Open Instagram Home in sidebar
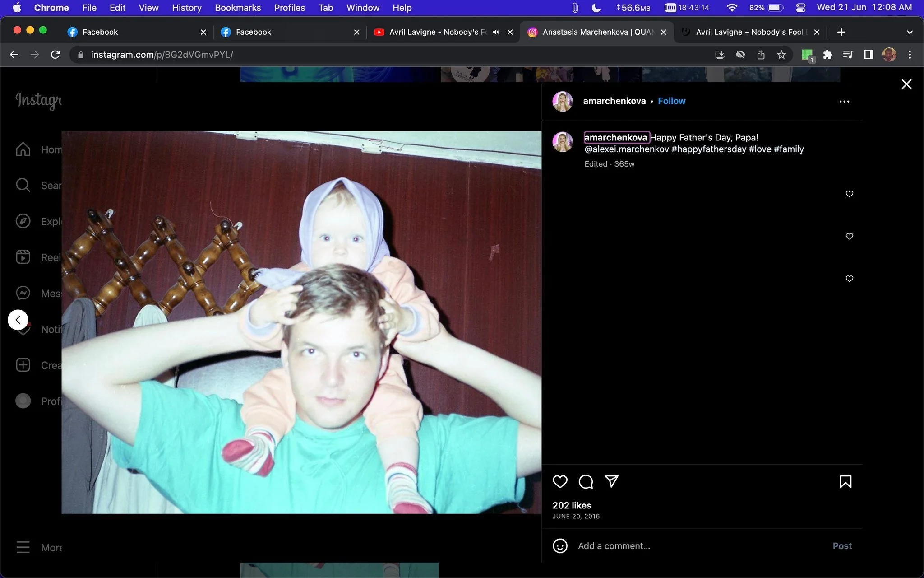This screenshot has width=924, height=578. tap(23, 149)
